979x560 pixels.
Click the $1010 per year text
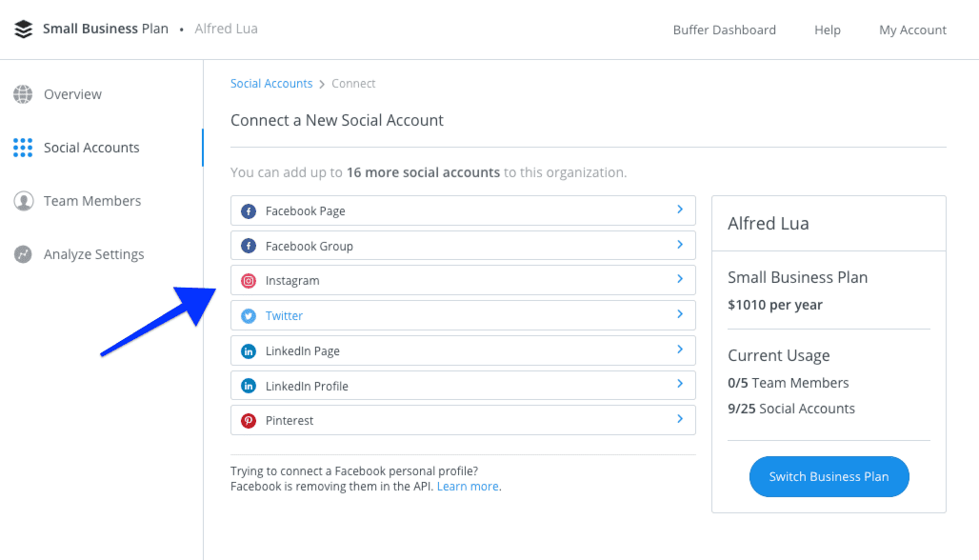tap(775, 305)
